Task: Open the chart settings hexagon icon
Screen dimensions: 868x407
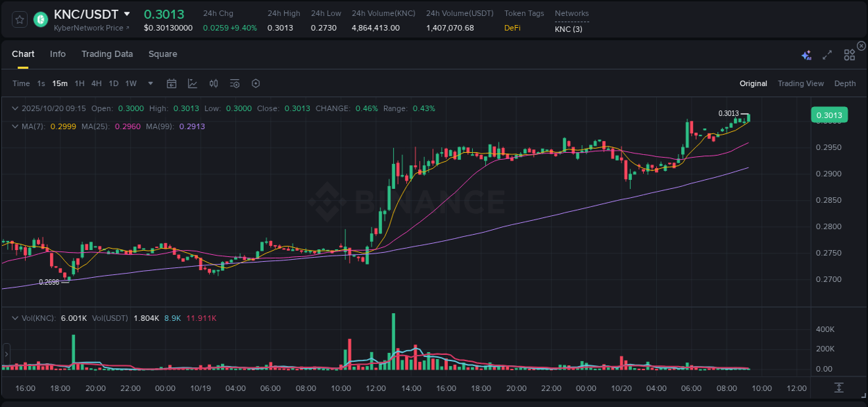Action: coord(256,83)
